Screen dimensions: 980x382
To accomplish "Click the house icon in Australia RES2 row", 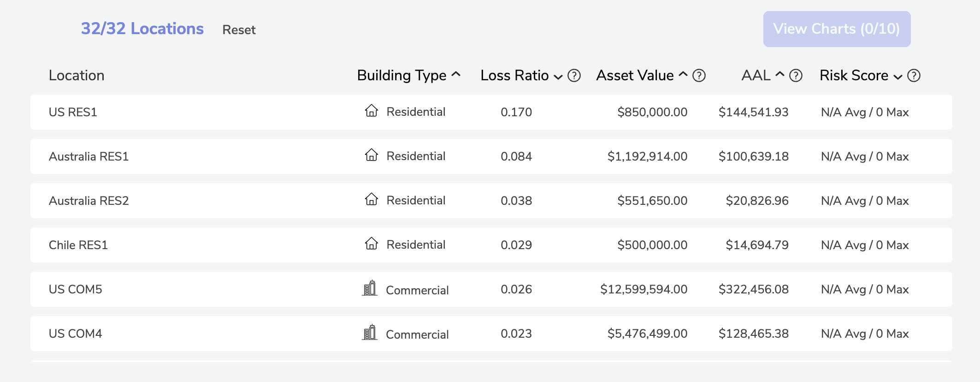I will tap(372, 199).
